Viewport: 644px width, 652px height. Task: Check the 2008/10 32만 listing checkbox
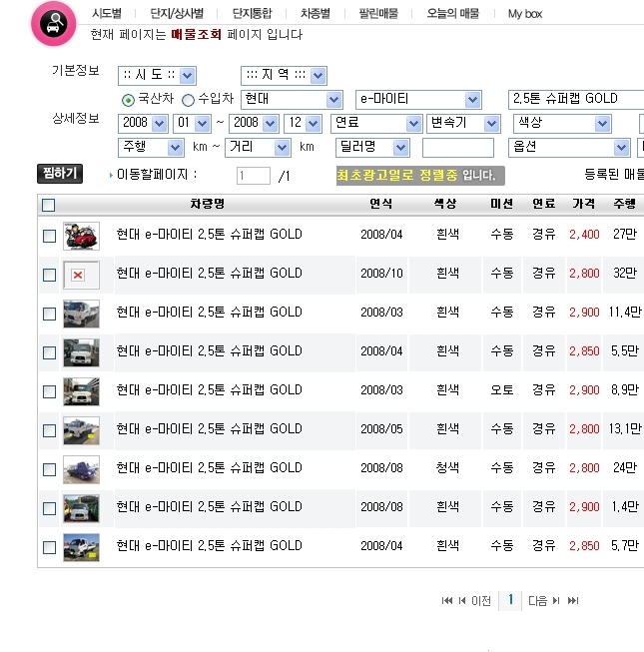coord(50,275)
